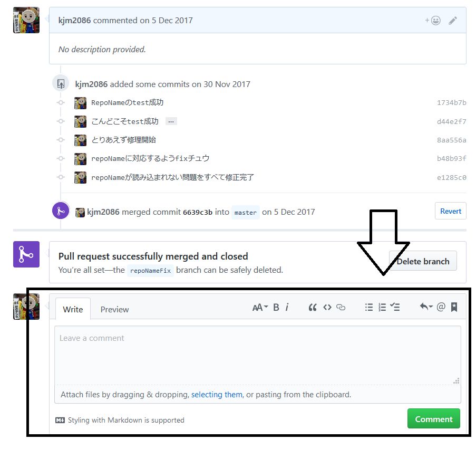
Task: Expand the ellipsis on こんどこそtest成功 commit
Action: coord(171,121)
